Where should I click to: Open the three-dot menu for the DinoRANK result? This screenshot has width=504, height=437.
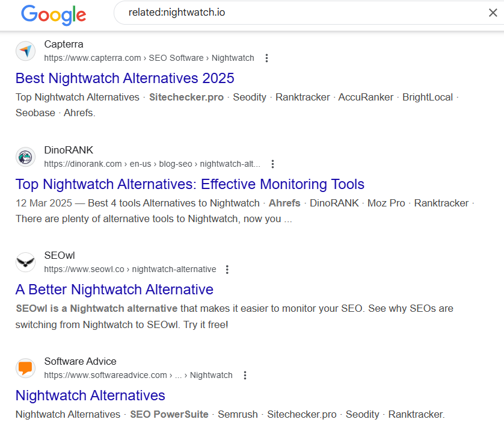tap(272, 163)
